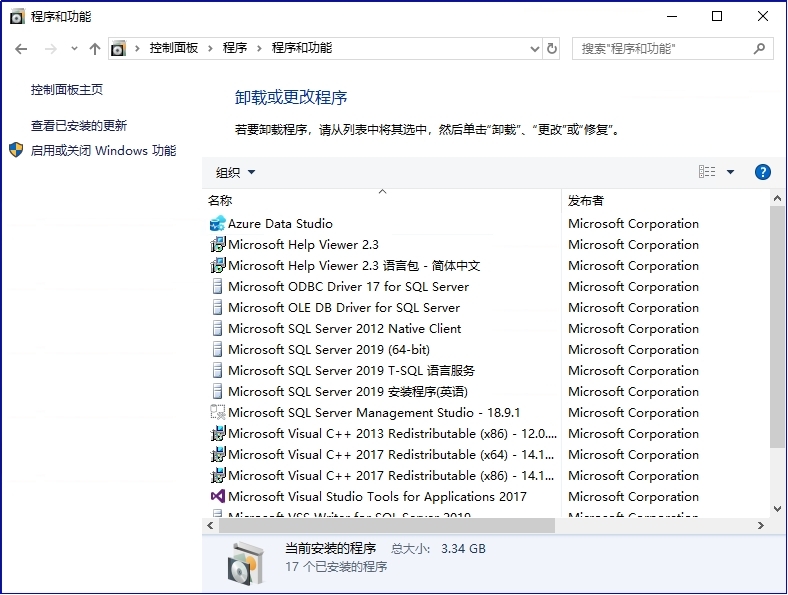Select 程序 in the breadcrumb

235,48
